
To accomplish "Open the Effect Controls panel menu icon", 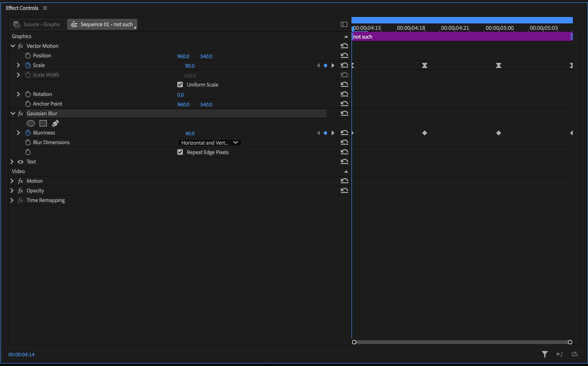I will (x=45, y=8).
